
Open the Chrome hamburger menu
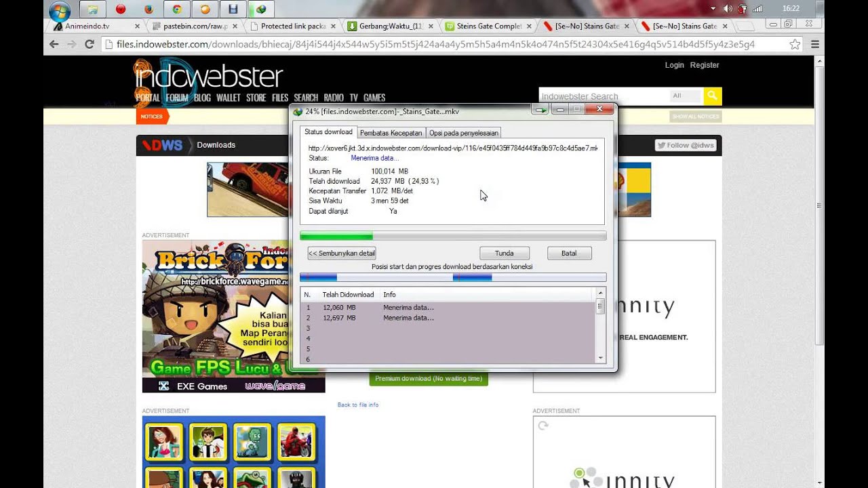pos(815,44)
